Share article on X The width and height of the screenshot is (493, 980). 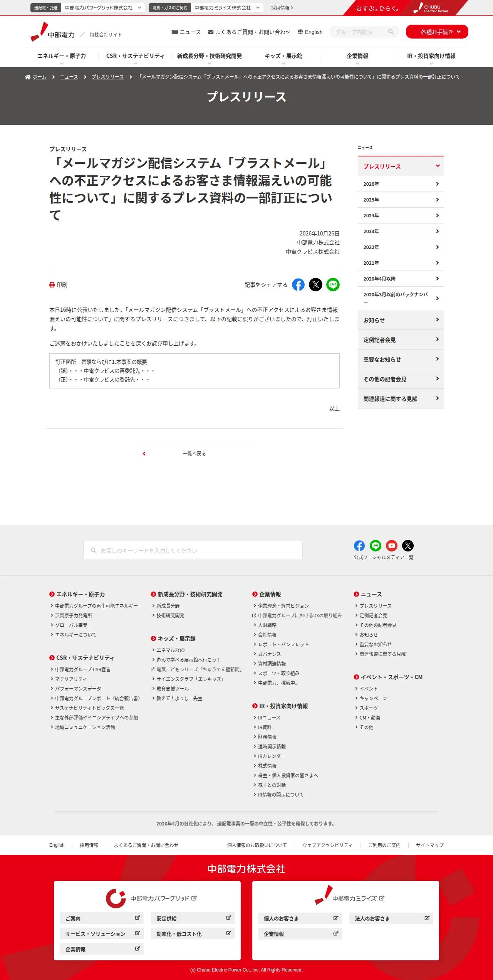click(315, 285)
